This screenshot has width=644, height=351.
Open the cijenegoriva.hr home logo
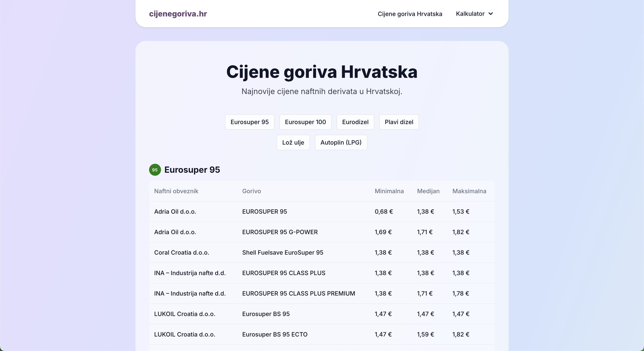point(178,14)
